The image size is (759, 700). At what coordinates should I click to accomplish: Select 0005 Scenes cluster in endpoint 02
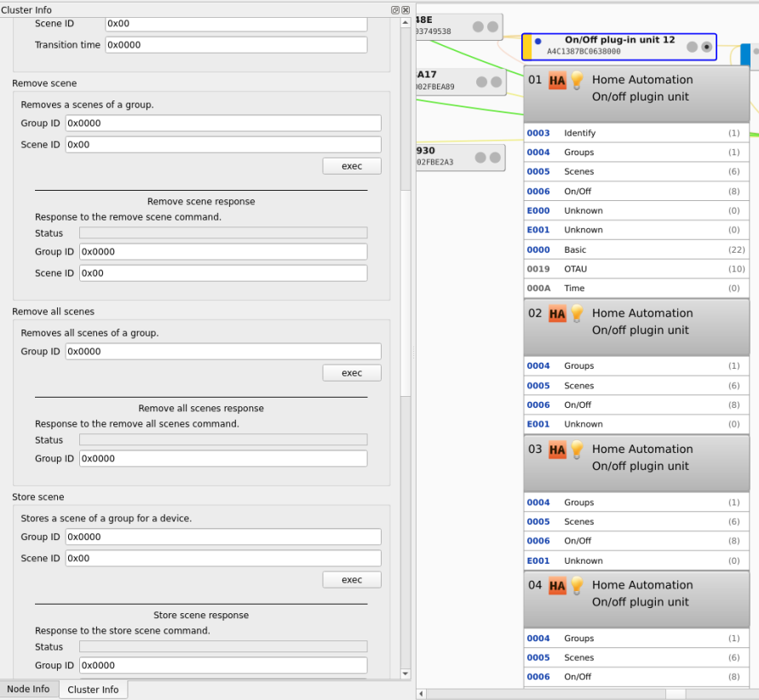636,386
